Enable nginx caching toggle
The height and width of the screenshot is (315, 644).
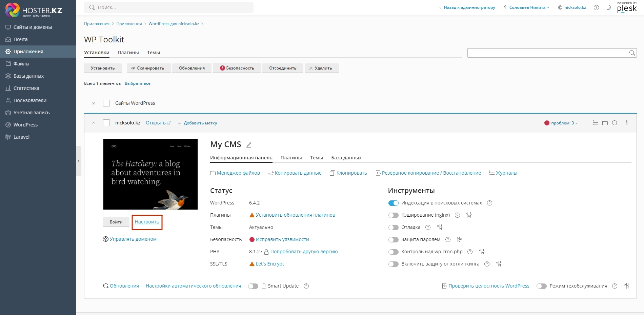pyautogui.click(x=393, y=215)
